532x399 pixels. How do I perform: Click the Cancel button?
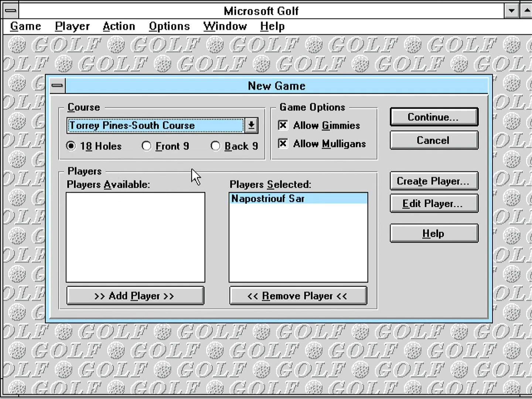[434, 140]
